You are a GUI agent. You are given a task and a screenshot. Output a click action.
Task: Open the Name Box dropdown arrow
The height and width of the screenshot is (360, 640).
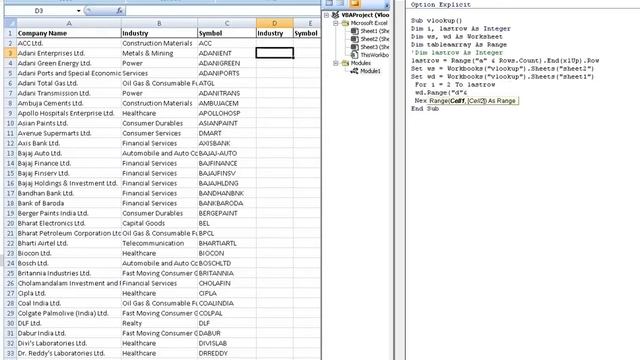tap(78, 11)
